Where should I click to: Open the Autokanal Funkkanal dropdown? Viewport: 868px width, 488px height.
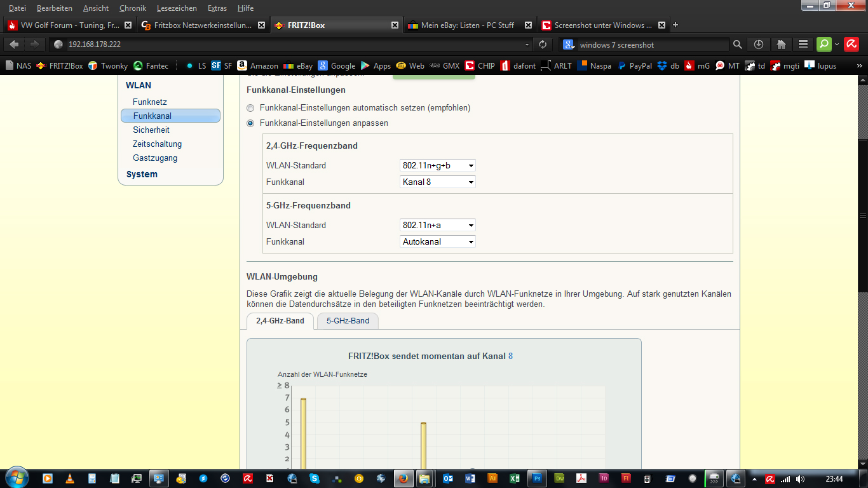click(x=438, y=241)
